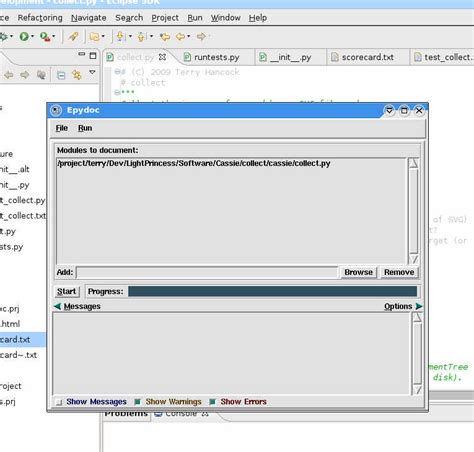Switch to the Console tab in bottom panel
Image resolution: width=474 pixels, height=452 pixels.
[x=181, y=414]
